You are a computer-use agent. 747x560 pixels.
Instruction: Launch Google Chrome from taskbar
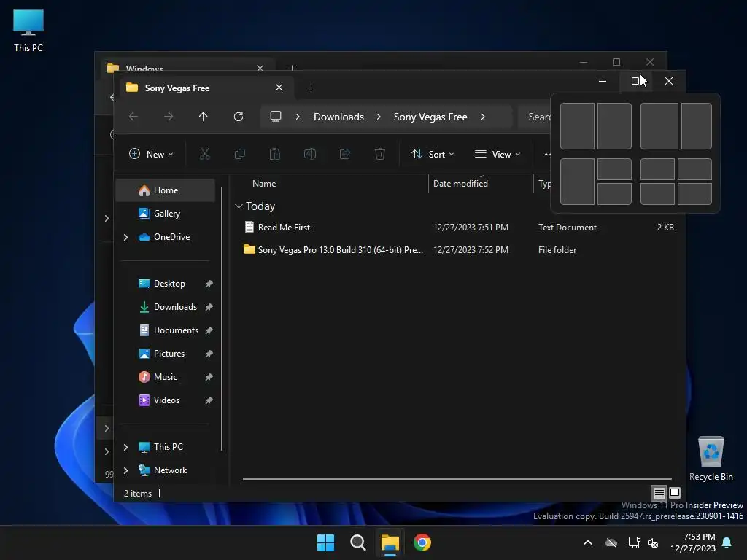422,542
